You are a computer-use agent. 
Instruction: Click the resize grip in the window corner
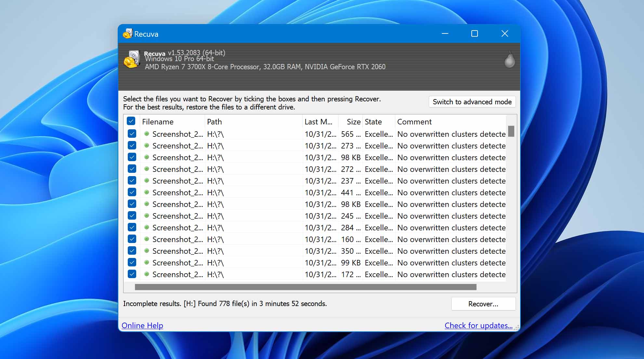(516, 328)
